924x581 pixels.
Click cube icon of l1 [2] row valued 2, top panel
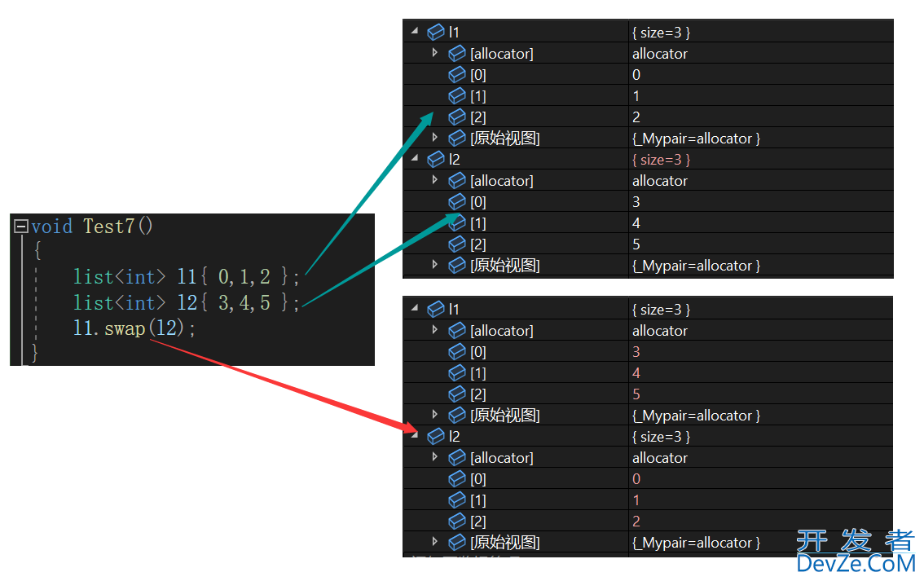click(456, 117)
